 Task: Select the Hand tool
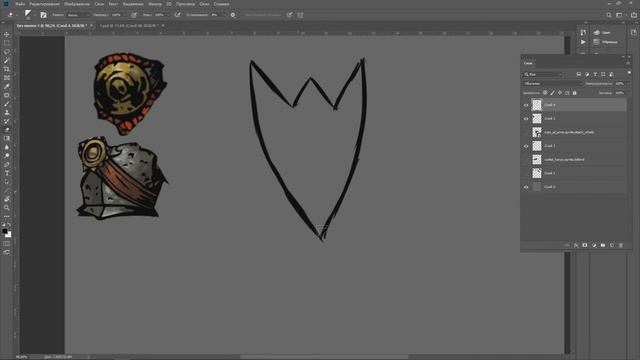click(7, 199)
